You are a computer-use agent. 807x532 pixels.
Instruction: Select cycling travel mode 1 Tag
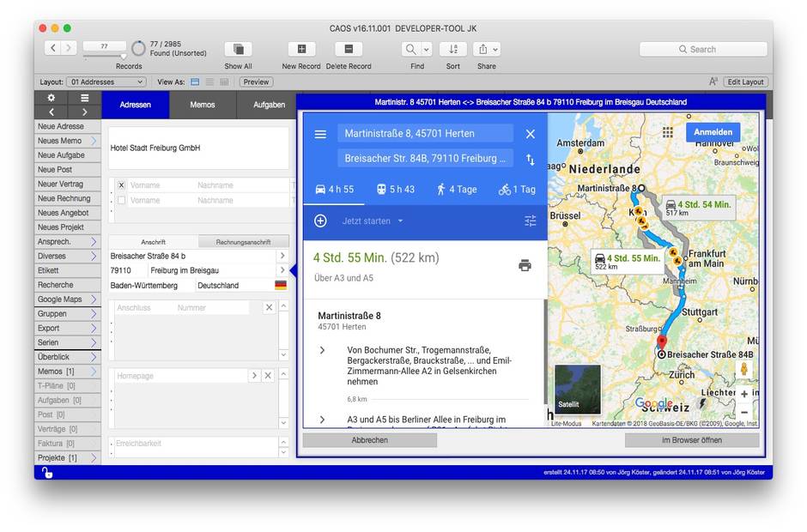[x=517, y=190]
